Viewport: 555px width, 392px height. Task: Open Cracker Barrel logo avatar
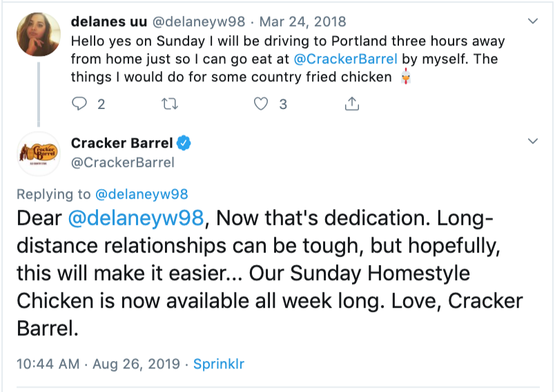[37, 153]
